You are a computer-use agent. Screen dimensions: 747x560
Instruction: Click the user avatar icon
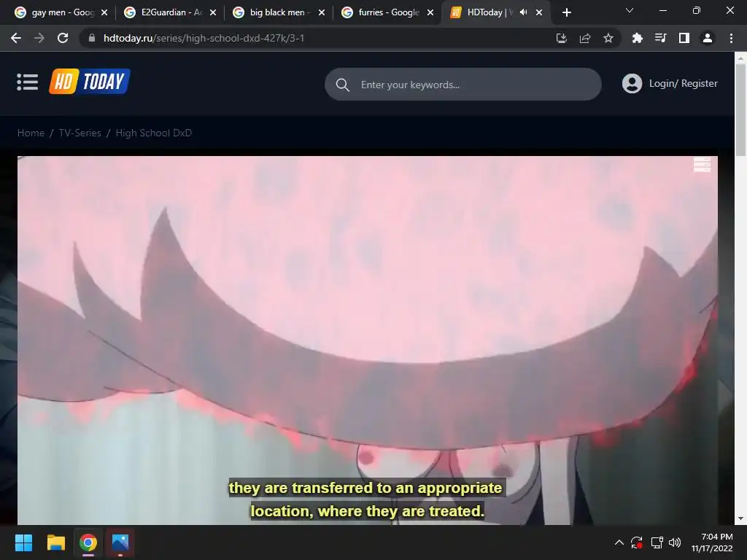632,83
